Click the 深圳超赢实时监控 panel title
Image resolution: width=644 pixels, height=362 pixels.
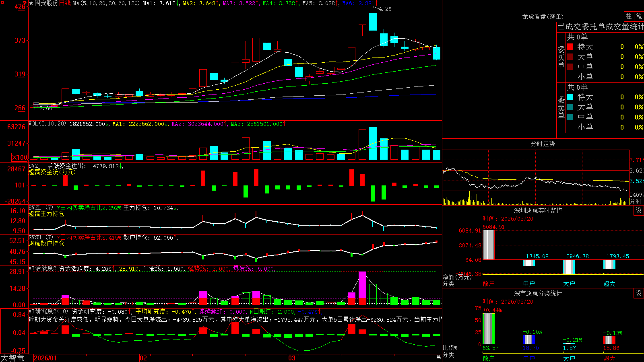coord(538,210)
